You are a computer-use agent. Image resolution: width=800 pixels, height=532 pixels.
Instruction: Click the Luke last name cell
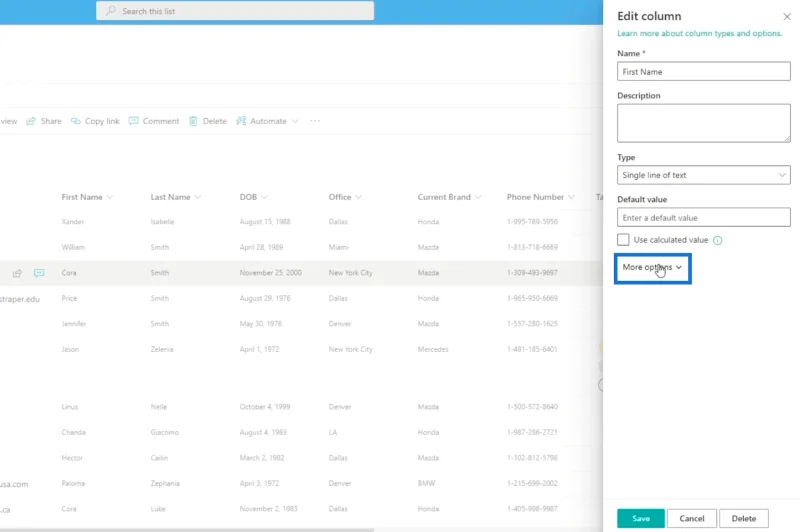pyautogui.click(x=158, y=509)
